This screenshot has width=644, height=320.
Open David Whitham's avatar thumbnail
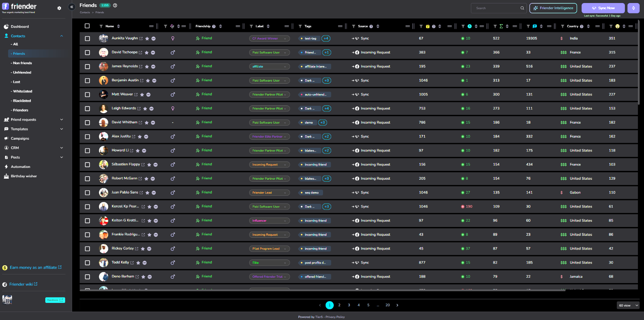[x=103, y=123]
